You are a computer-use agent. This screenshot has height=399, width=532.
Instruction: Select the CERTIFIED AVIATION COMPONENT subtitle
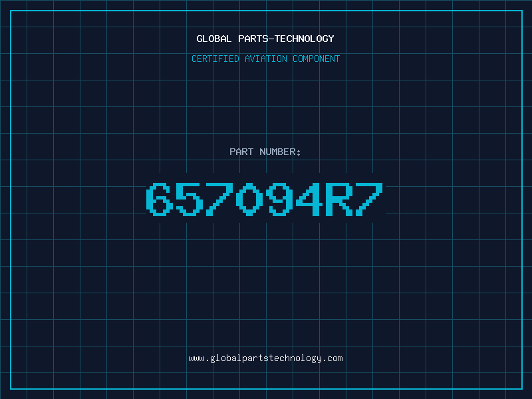[265, 59]
